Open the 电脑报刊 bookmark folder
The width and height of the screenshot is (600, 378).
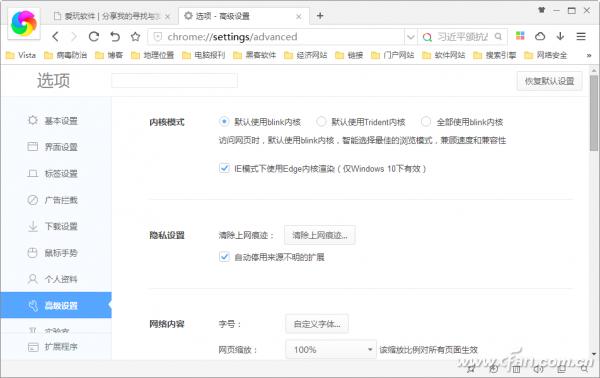click(x=203, y=55)
